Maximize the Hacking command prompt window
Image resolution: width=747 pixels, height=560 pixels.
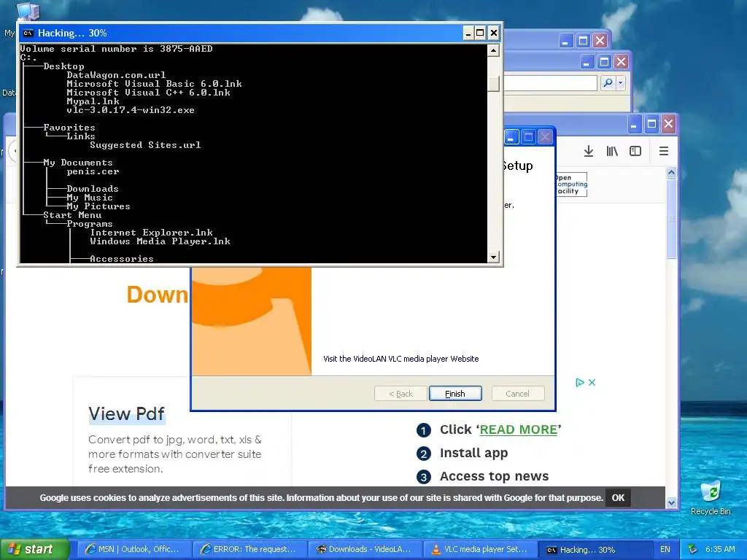[480, 33]
